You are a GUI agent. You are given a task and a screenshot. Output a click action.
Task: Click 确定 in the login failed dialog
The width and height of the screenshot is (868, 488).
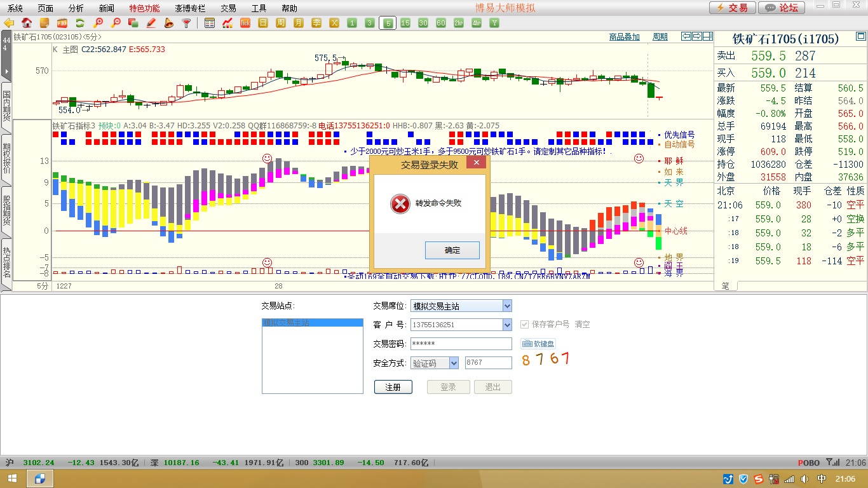[452, 250]
